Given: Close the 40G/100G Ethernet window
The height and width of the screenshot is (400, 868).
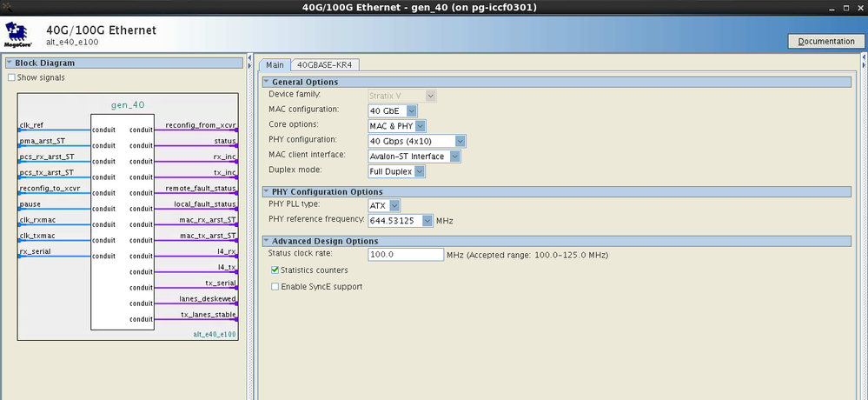Looking at the screenshot, I should 860,8.
